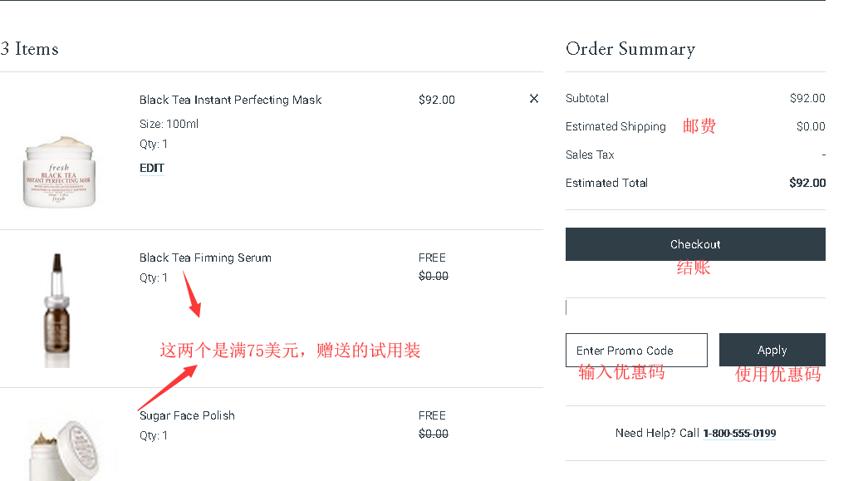The width and height of the screenshot is (868, 481).
Task: Apply the promo code
Action: point(772,351)
